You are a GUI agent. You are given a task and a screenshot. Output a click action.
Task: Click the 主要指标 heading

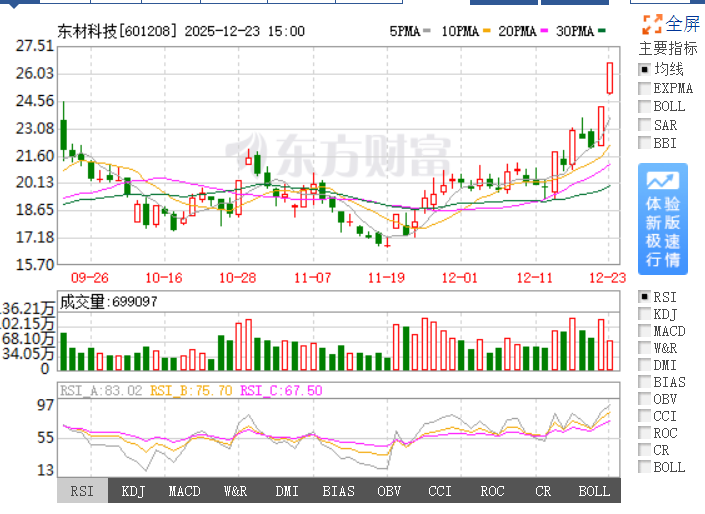point(668,48)
